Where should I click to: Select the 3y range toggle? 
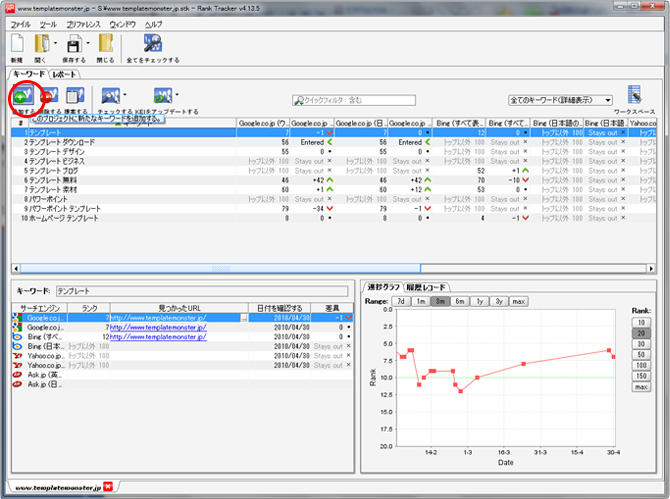tap(499, 301)
